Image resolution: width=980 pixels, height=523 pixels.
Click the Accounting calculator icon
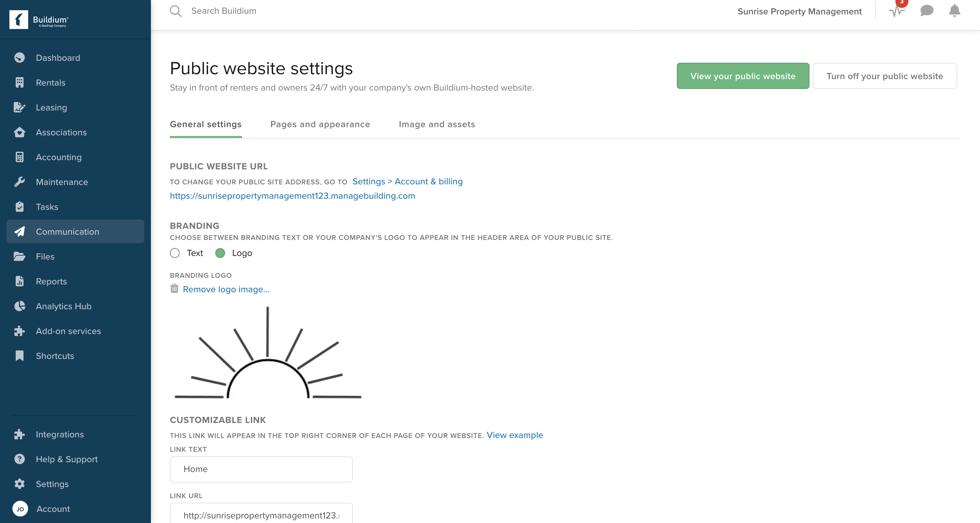[x=19, y=157]
